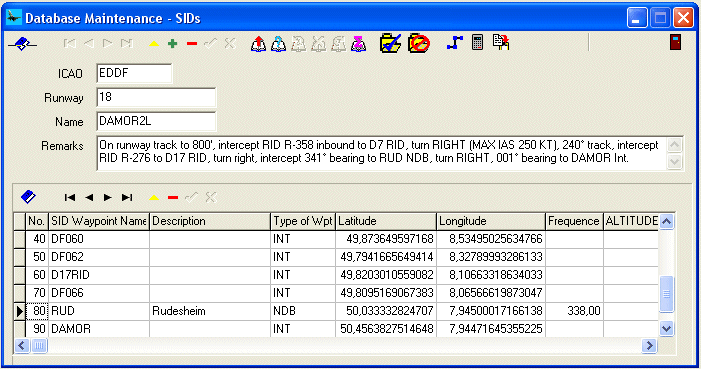
Task: Click the document copy icon with red arrow
Action: [501, 42]
